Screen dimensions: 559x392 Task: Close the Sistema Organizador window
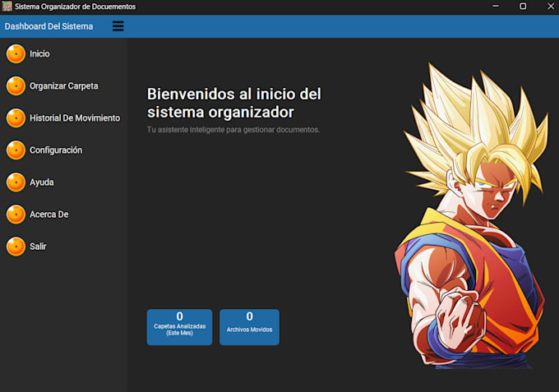point(551,6)
